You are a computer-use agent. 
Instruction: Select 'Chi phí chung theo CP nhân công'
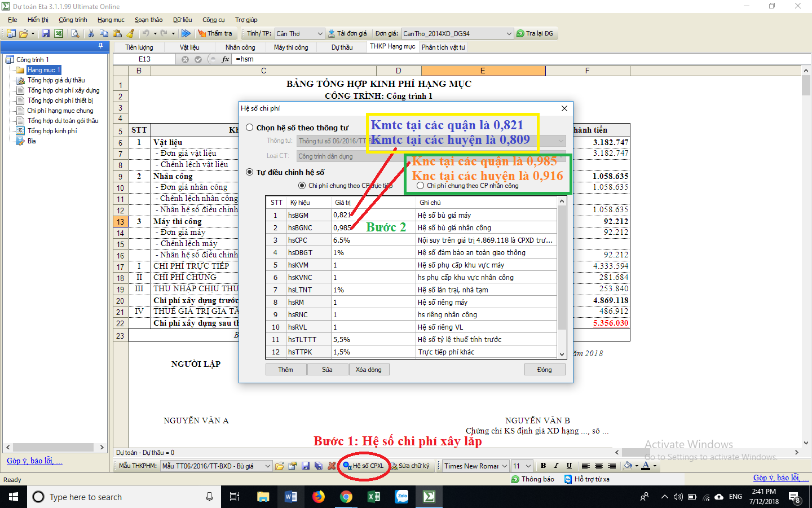(421, 186)
